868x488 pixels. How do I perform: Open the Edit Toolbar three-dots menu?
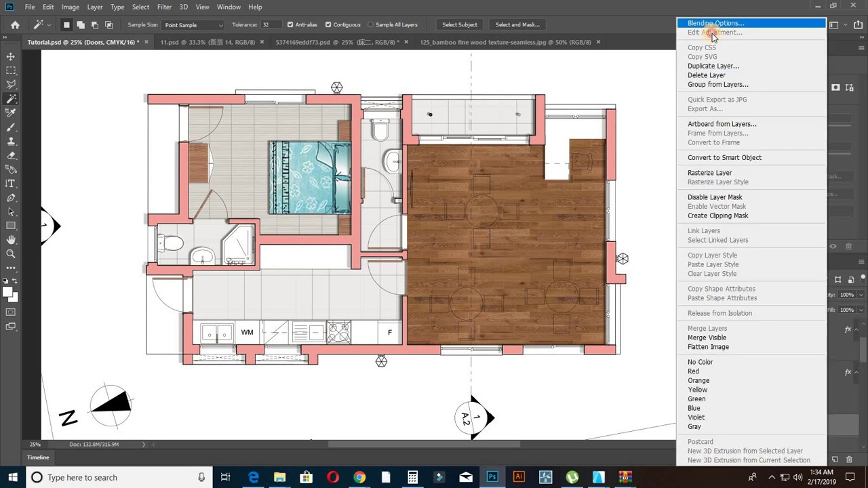click(x=11, y=268)
